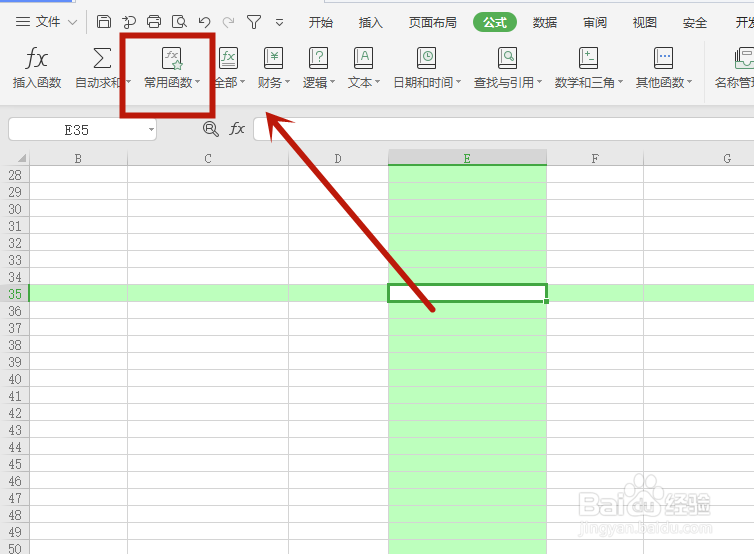Screen dimensions: 754x554
Task: Switch to the 视图 (View) tab
Action: point(645,22)
